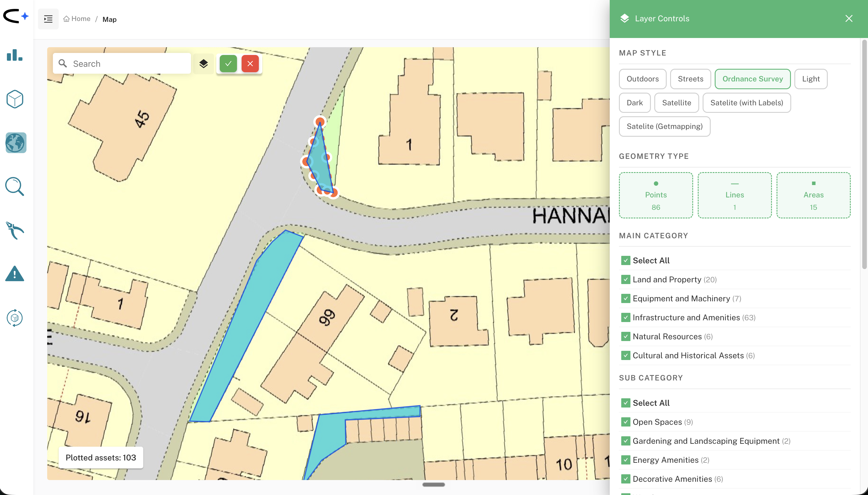Image resolution: width=868 pixels, height=495 pixels.
Task: Uncheck Infrastructure and Amenities category
Action: tap(626, 317)
